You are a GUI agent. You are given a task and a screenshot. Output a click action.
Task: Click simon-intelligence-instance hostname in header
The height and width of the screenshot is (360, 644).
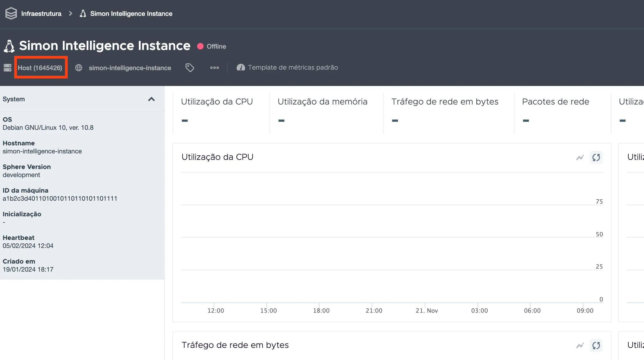coord(130,68)
